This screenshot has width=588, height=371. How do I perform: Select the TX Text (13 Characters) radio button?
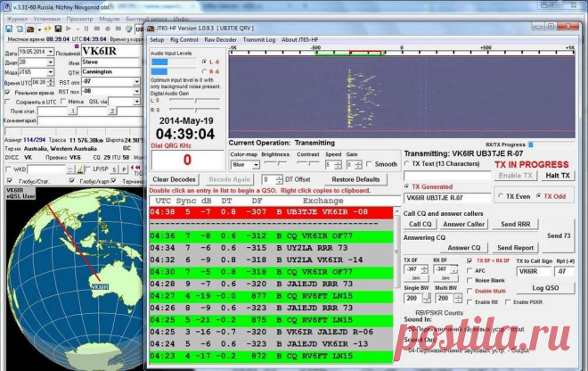406,164
